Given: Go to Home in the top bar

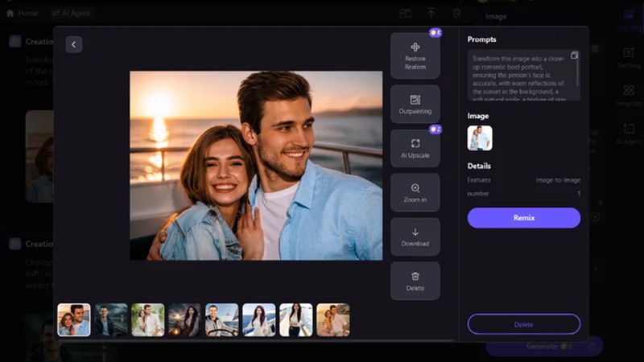Looking at the screenshot, I should tap(23, 13).
